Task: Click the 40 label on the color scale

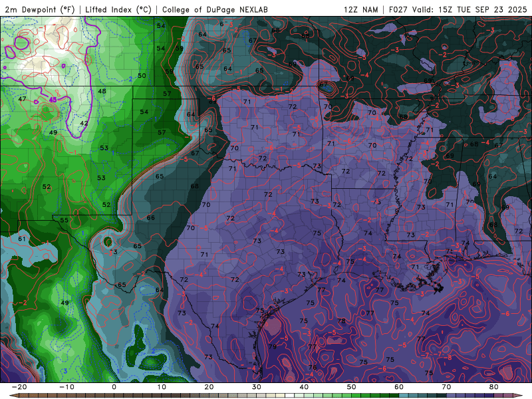Action: 304,387
